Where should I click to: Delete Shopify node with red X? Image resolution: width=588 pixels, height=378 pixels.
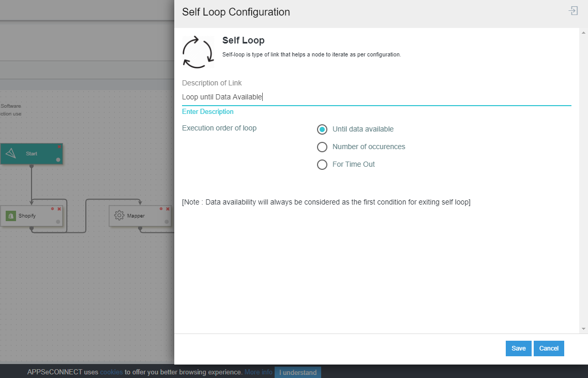click(59, 209)
